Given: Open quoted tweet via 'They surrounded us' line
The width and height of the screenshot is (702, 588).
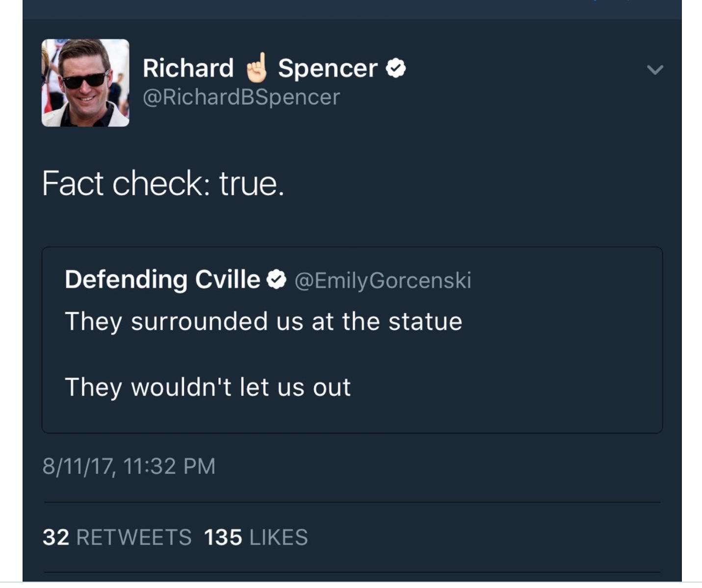Looking at the screenshot, I should (263, 322).
